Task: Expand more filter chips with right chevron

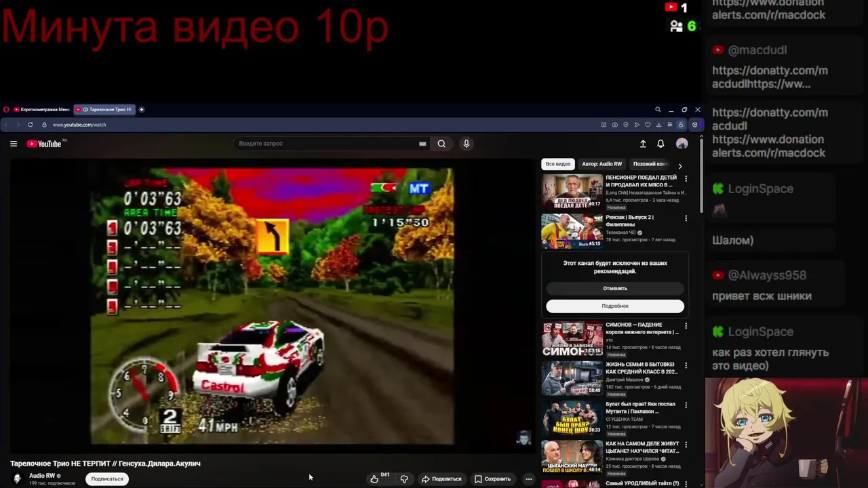Action: (x=680, y=165)
